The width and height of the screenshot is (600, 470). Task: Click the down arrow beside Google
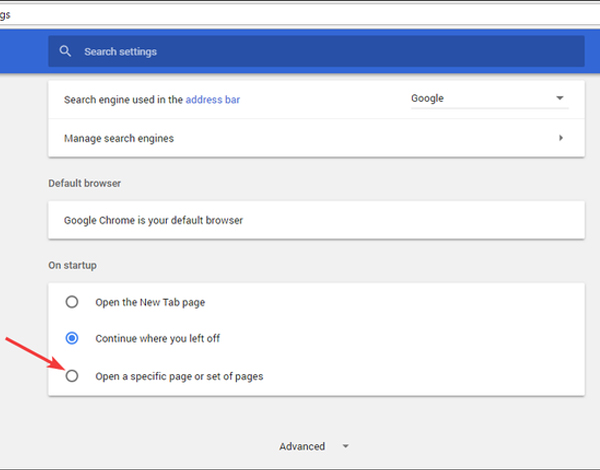click(560, 99)
